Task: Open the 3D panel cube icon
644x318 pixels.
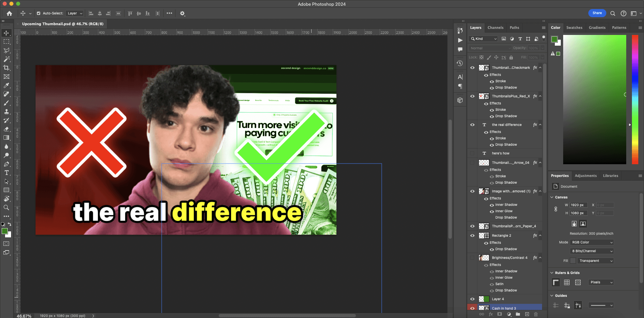Action: coord(460,100)
